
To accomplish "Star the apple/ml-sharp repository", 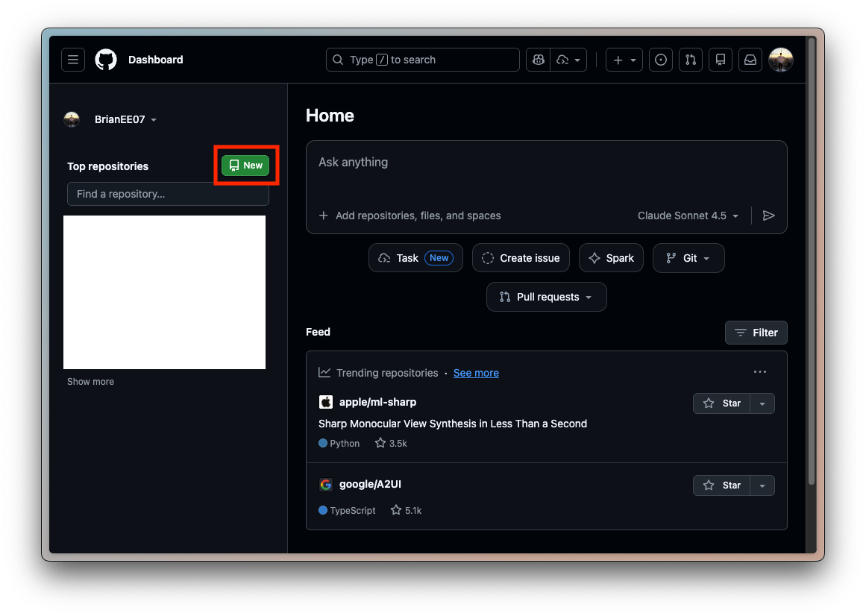I will tap(722, 403).
